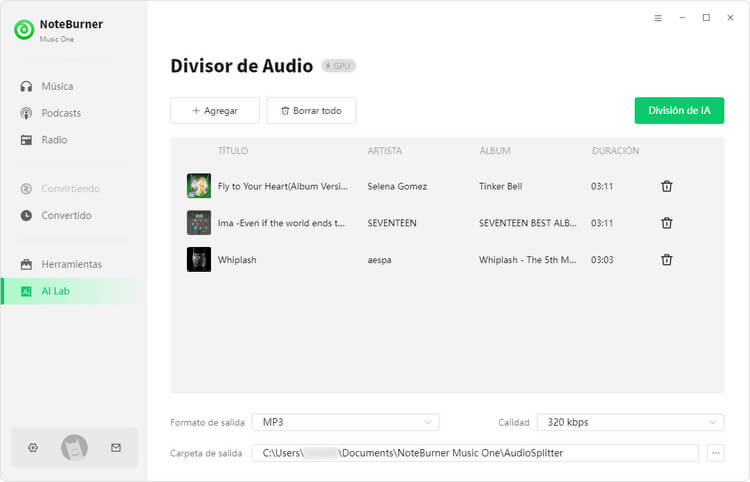Select Ima -Even if the world title
Screen dimensions: 750x482
pos(281,223)
